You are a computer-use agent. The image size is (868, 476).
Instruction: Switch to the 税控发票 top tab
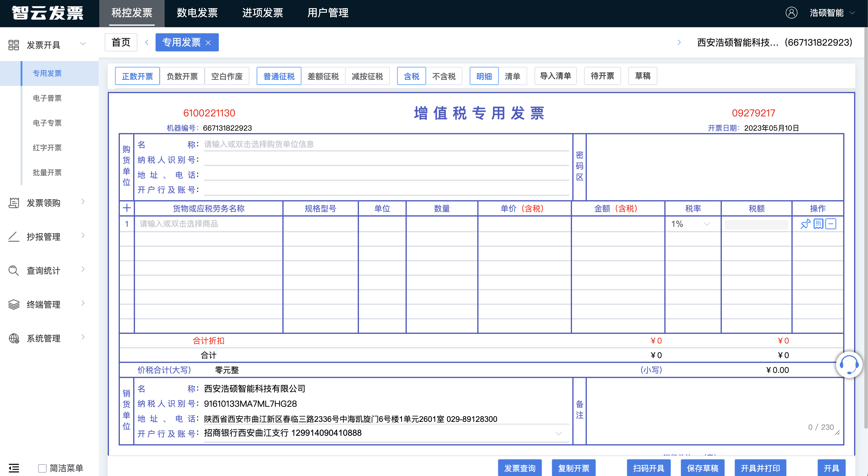point(132,13)
